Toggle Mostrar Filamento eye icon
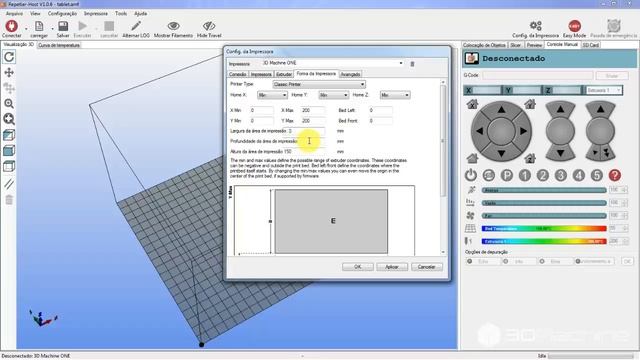This screenshot has height=360, width=640. click(173, 26)
